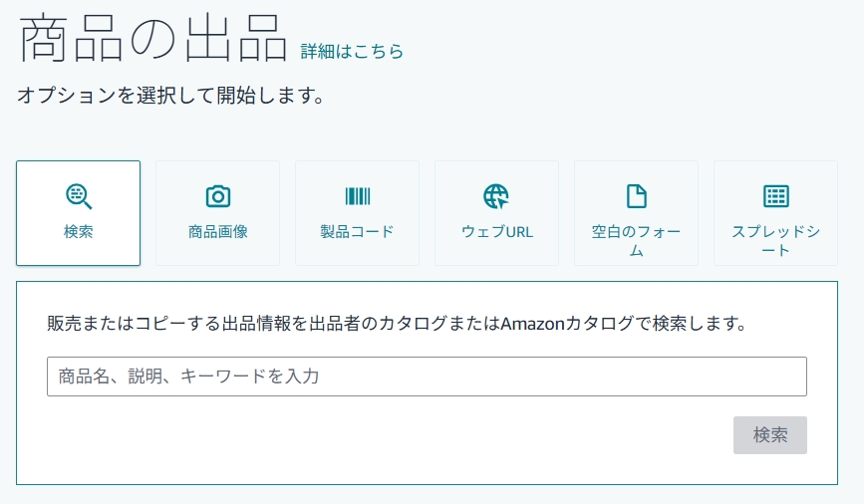Open the 詳細はこちら link

(x=352, y=51)
